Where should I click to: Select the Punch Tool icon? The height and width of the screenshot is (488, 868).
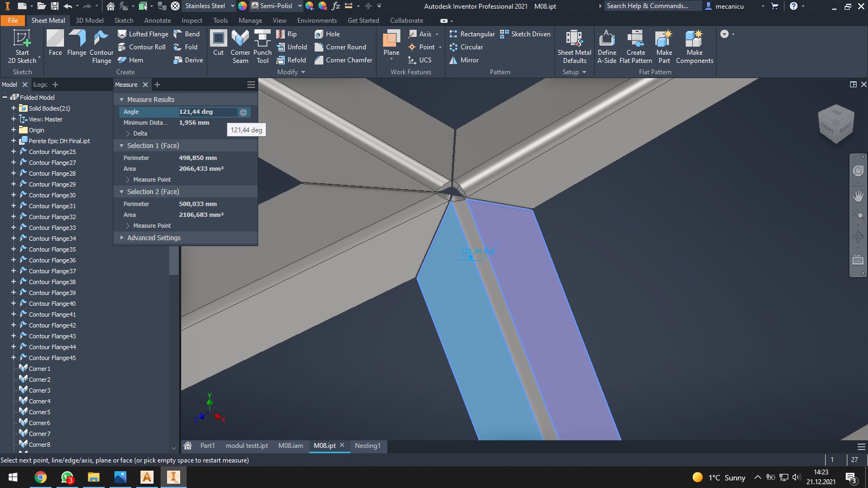coord(262,46)
